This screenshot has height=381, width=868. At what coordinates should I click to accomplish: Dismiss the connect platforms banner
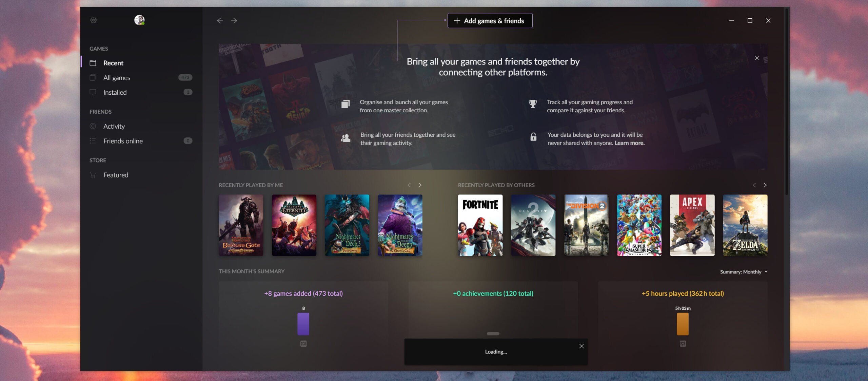pyautogui.click(x=757, y=58)
